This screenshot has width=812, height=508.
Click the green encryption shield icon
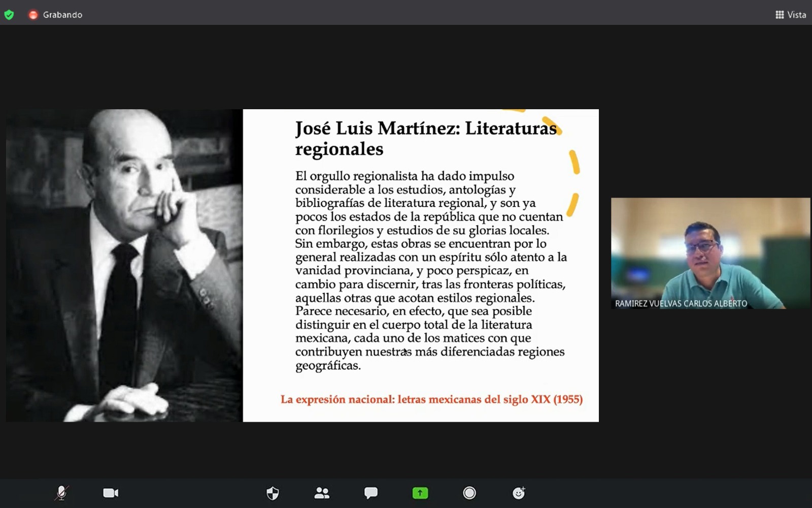point(9,15)
